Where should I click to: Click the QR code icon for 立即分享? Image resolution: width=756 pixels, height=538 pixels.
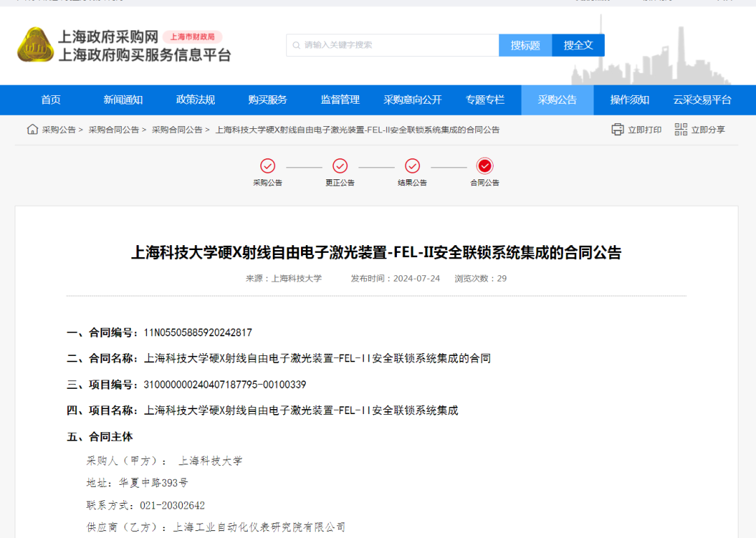tap(681, 130)
